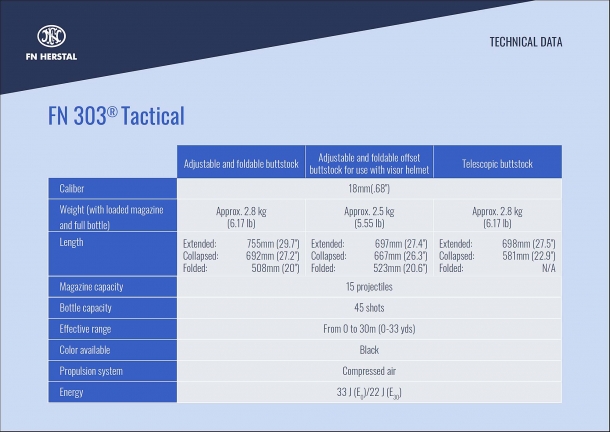
Task: Select the 18mm(.68") caliber value
Action: point(369,189)
